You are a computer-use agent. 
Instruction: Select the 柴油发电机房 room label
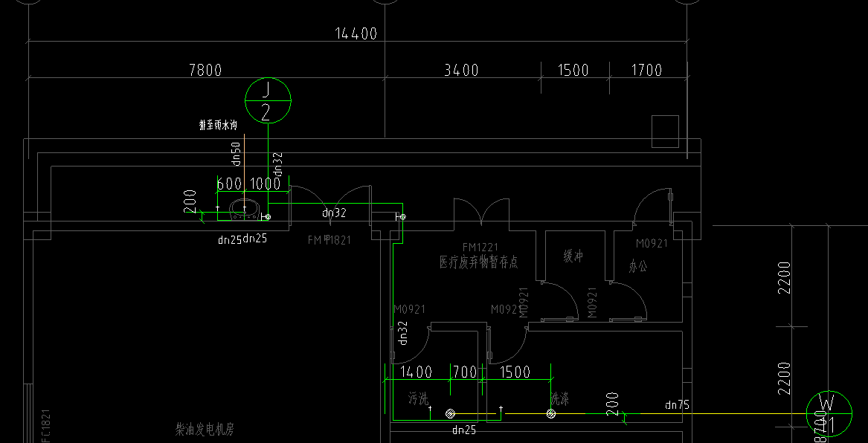205,429
